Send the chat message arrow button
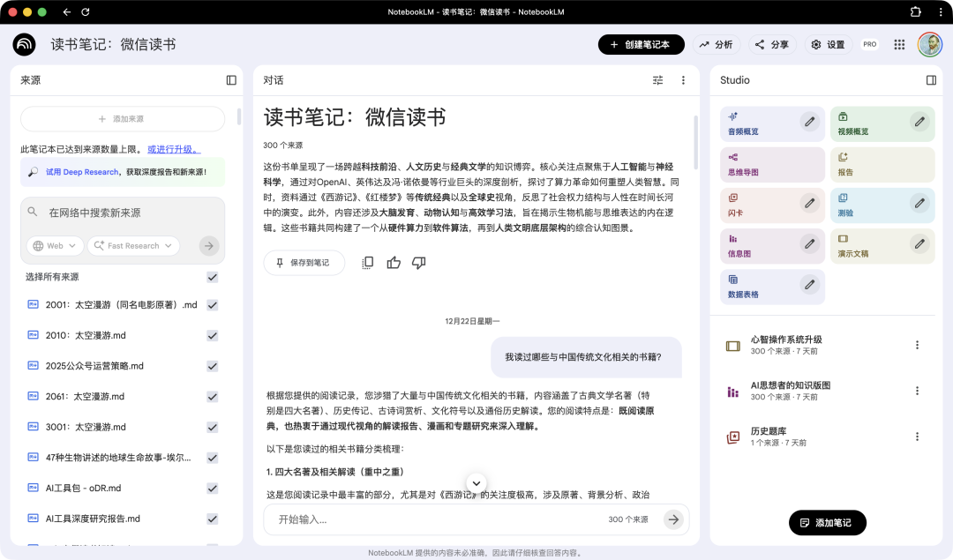 click(x=673, y=519)
